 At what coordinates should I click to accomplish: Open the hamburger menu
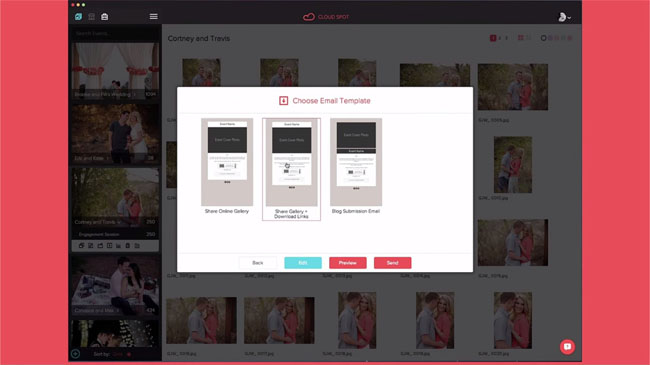153,17
